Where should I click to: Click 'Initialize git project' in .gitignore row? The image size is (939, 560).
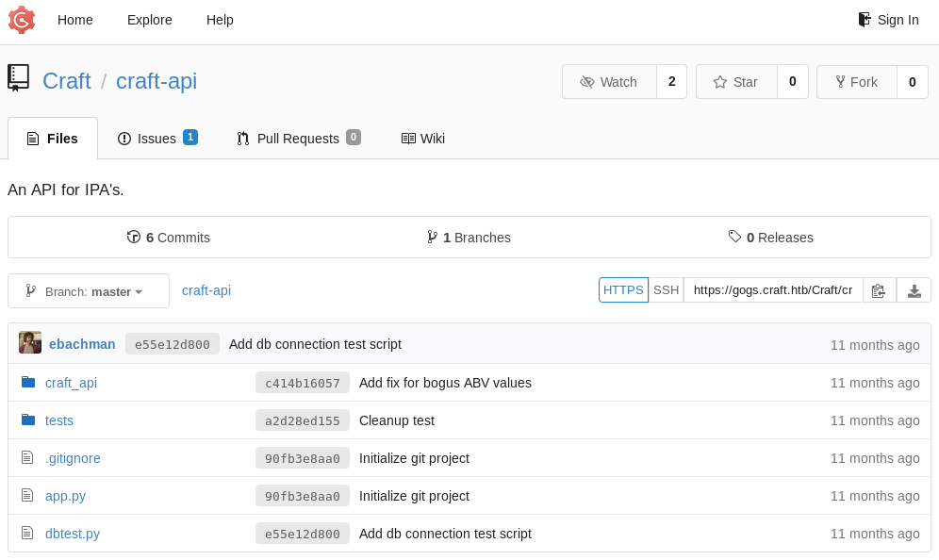tap(415, 458)
